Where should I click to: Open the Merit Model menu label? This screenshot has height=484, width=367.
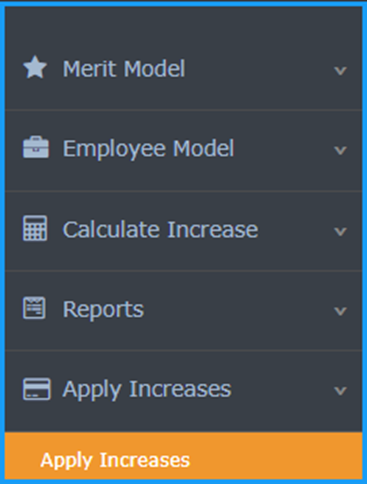[124, 69]
